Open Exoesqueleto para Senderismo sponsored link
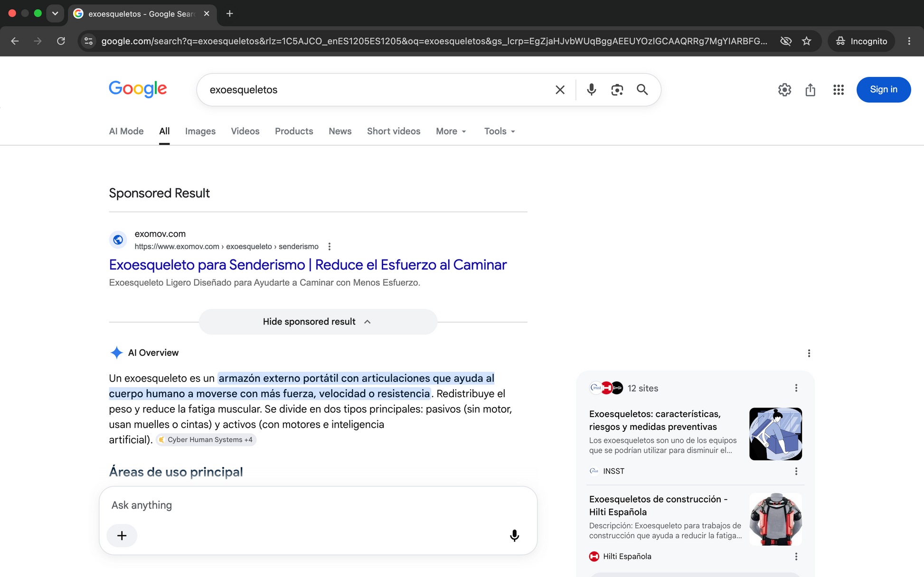The image size is (924, 577). (x=308, y=265)
